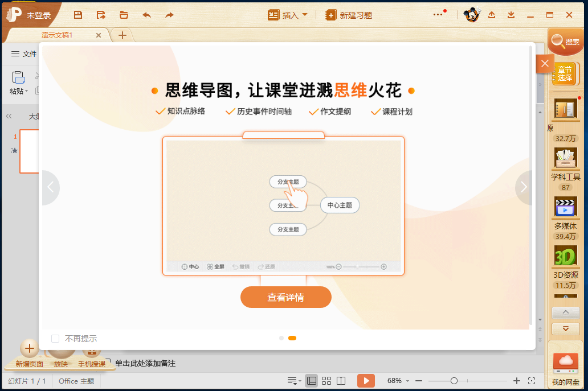Save the presentation with the save icon
The width and height of the screenshot is (588, 391).
point(78,15)
